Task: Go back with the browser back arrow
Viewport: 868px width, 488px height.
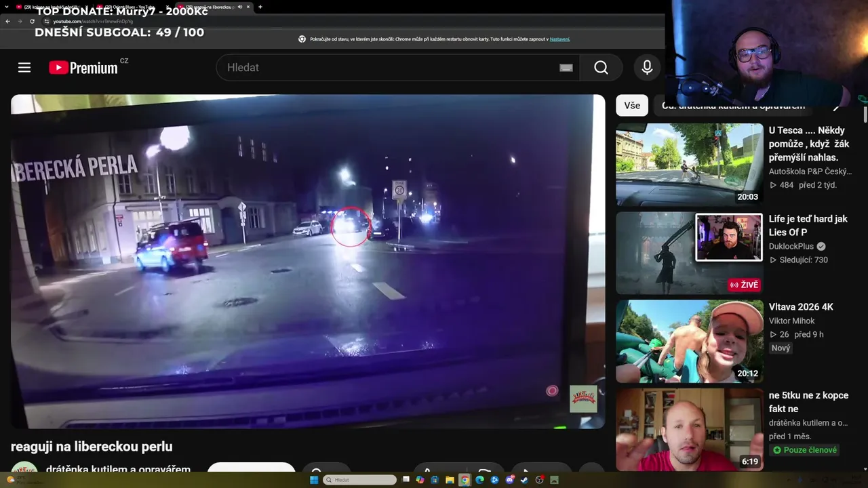Action: [7, 21]
